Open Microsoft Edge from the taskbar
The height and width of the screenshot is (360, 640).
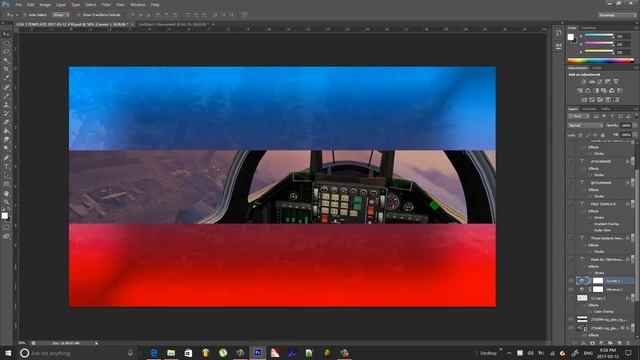point(154,353)
